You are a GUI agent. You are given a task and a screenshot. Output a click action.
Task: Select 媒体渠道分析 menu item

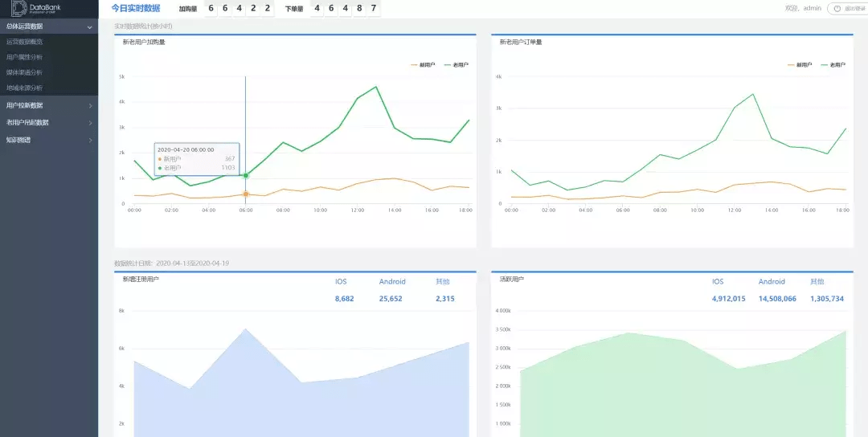(x=25, y=72)
